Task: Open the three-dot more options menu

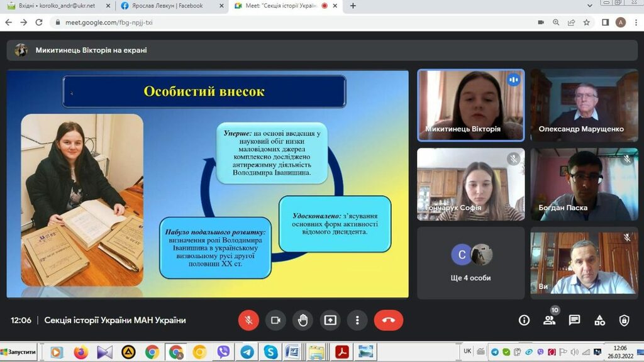Action: click(x=357, y=320)
